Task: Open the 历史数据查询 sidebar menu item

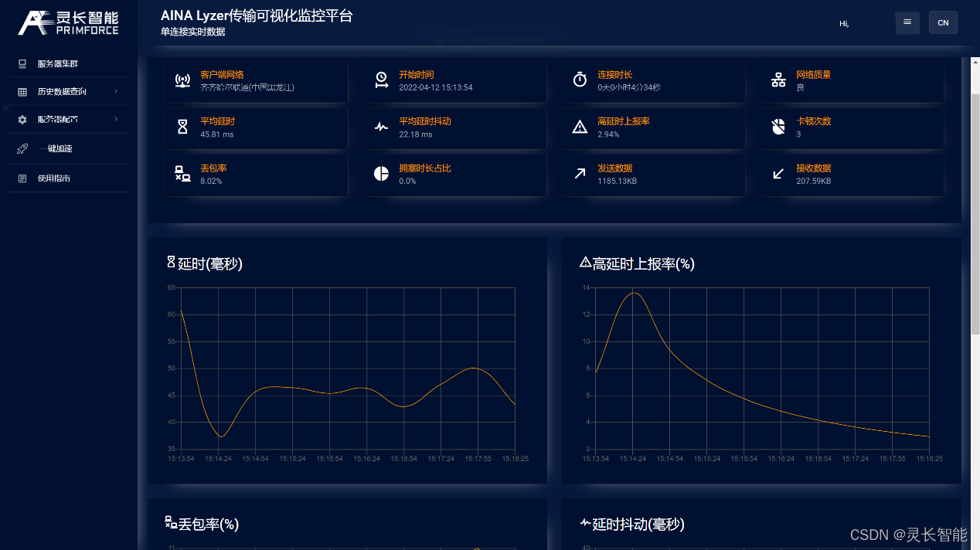Action: point(69,92)
